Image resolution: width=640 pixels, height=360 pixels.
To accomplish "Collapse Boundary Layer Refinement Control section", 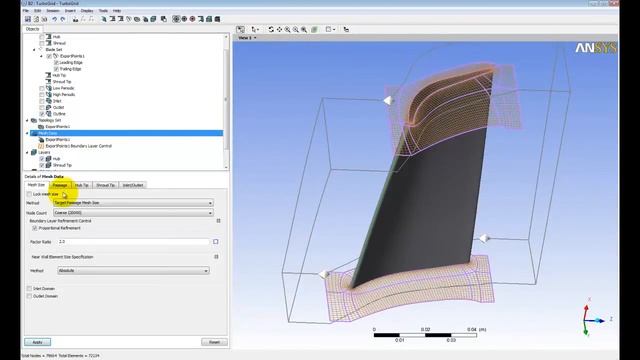I will (218, 221).
